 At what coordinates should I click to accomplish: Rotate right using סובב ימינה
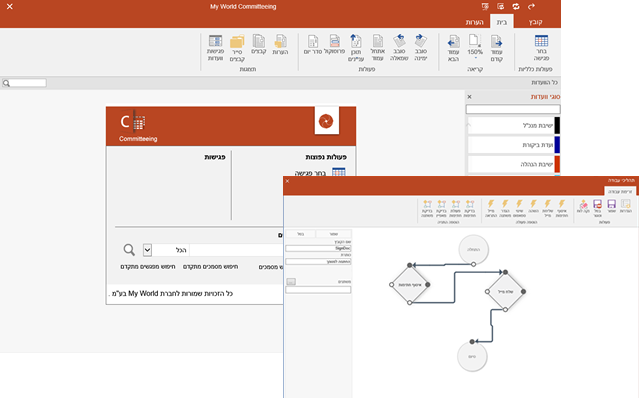pos(421,46)
